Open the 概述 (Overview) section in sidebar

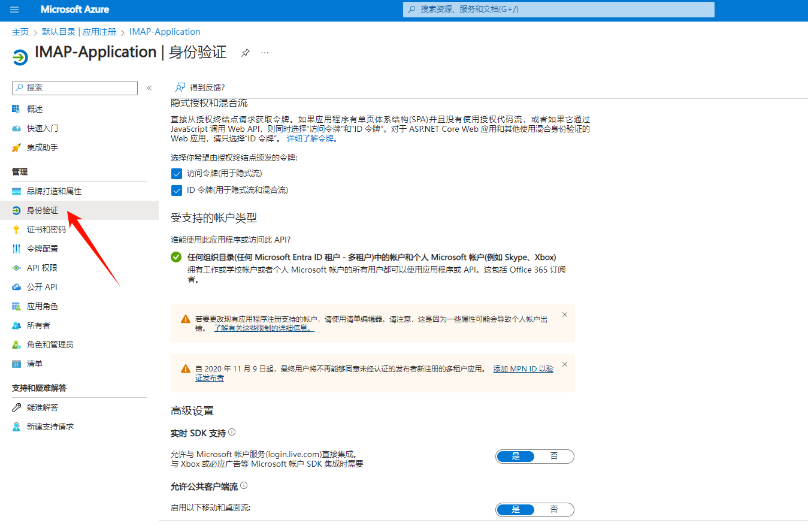pos(36,108)
